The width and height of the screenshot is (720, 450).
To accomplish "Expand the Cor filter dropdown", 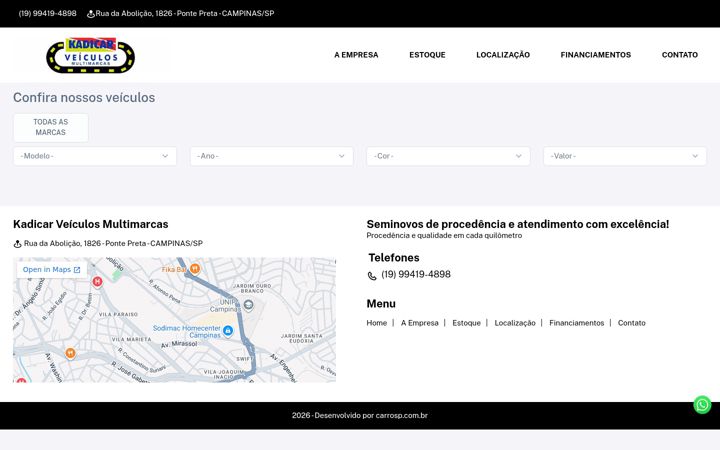I will point(448,156).
